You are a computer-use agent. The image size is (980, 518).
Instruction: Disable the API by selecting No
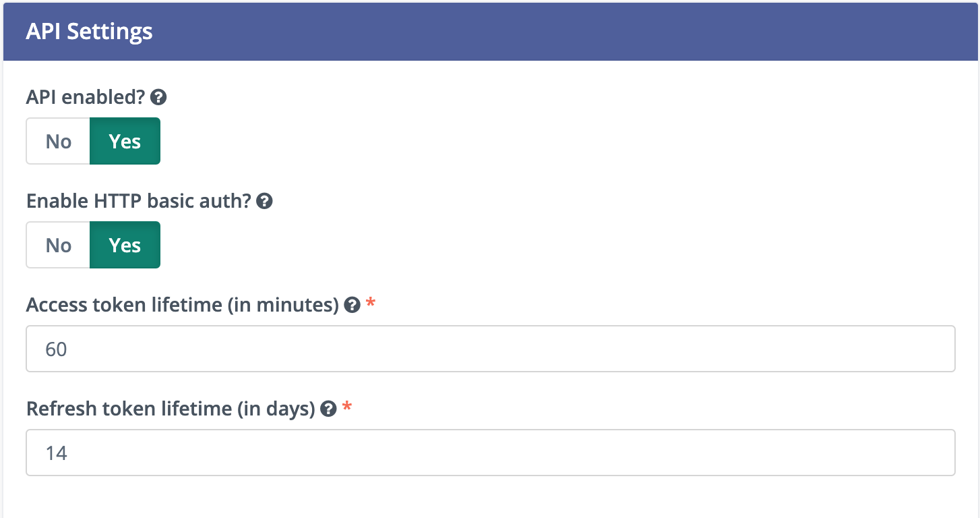[x=59, y=142]
